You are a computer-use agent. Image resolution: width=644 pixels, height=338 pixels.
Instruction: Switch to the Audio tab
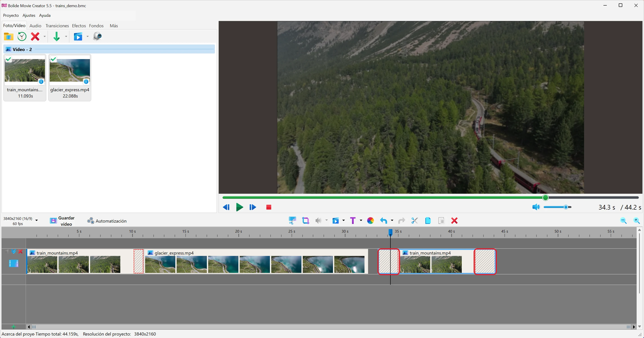(36, 26)
